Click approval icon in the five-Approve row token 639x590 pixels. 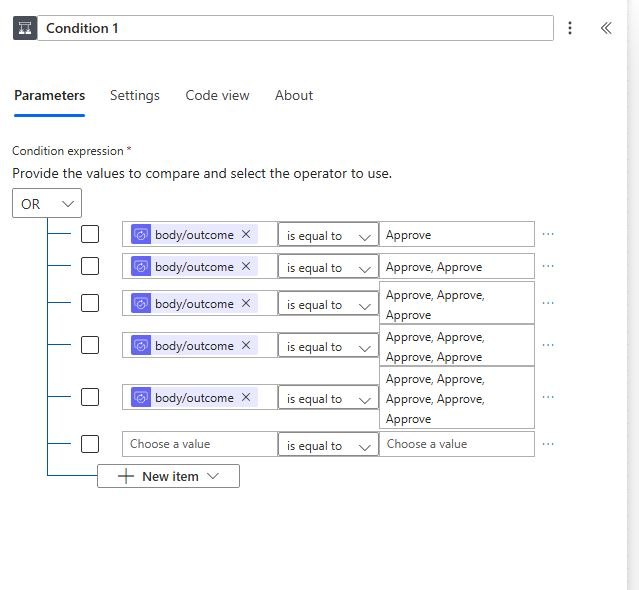(x=141, y=397)
